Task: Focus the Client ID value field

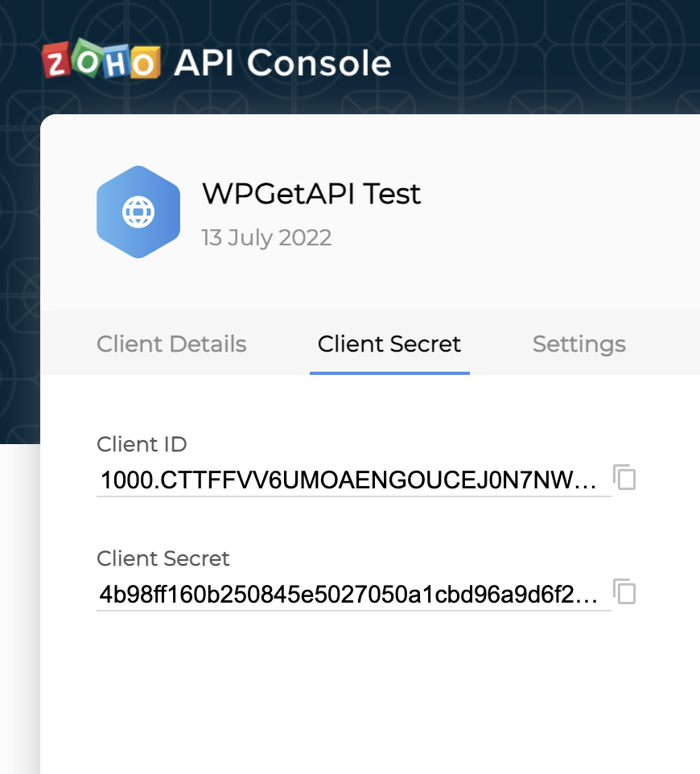Action: tap(354, 480)
